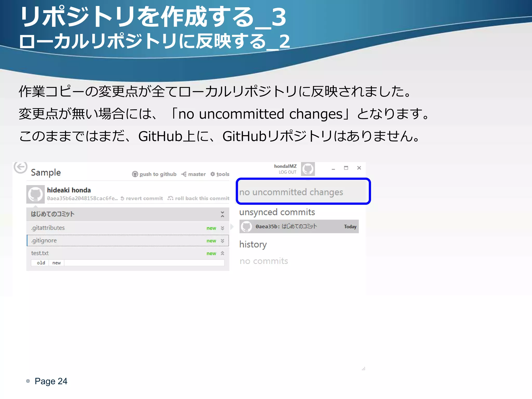Open the master branch selector
The height and width of the screenshot is (399, 532).
pyautogui.click(x=194, y=174)
